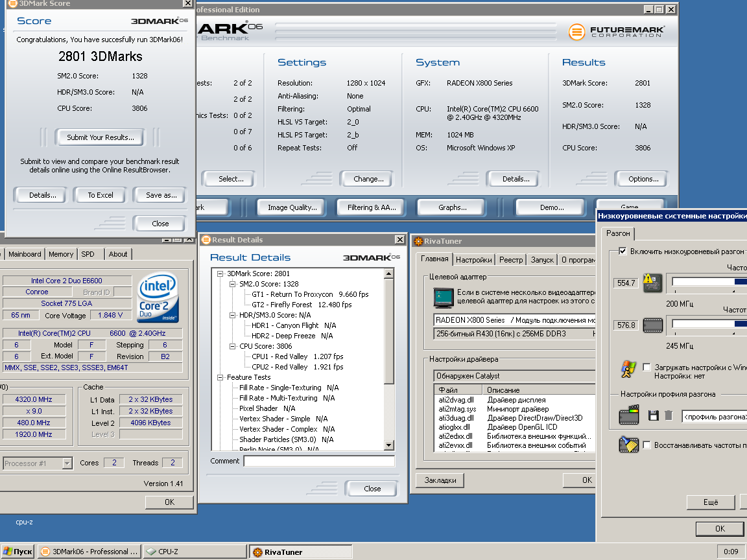747x560 pixels.
Task: Click the memory clock chip icon
Action: coord(653,325)
